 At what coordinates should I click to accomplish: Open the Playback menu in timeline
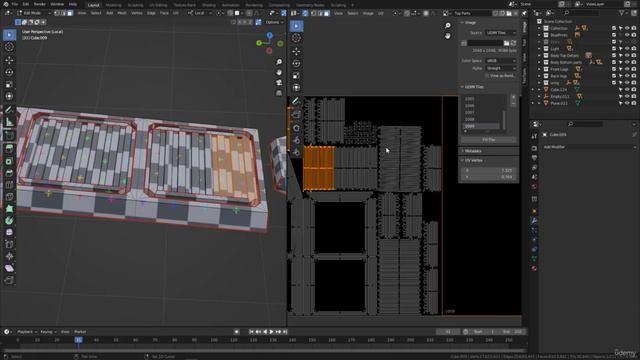(27, 332)
